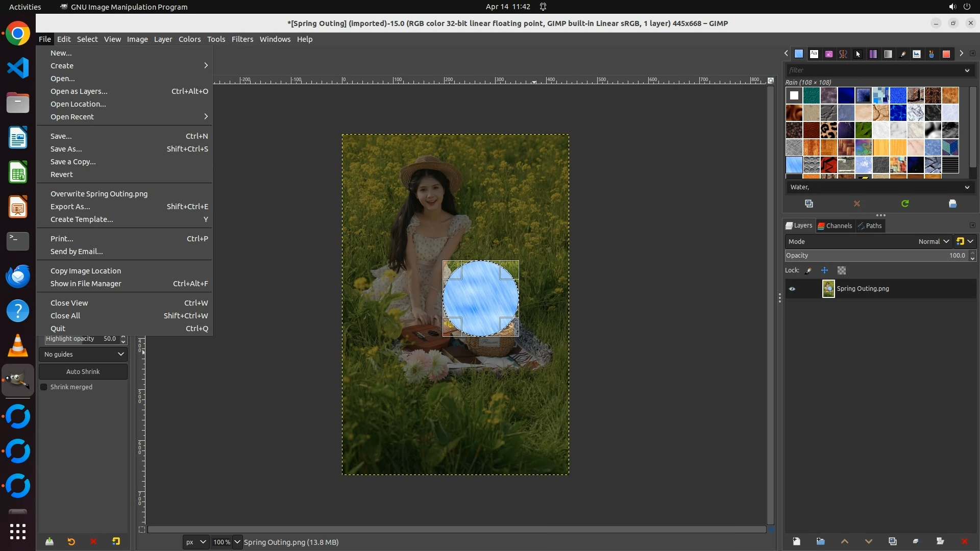Open the No guides dropdown
980x551 pixels.
coord(83,355)
